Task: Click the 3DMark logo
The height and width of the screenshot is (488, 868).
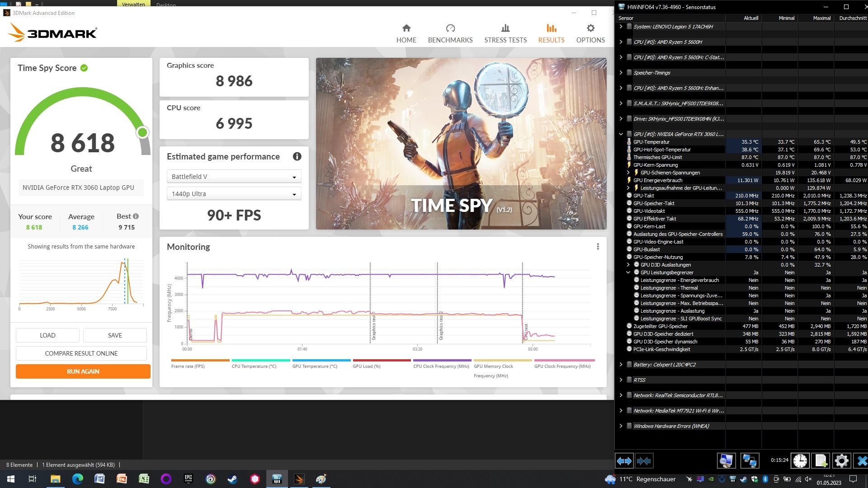Action: pos(52,33)
